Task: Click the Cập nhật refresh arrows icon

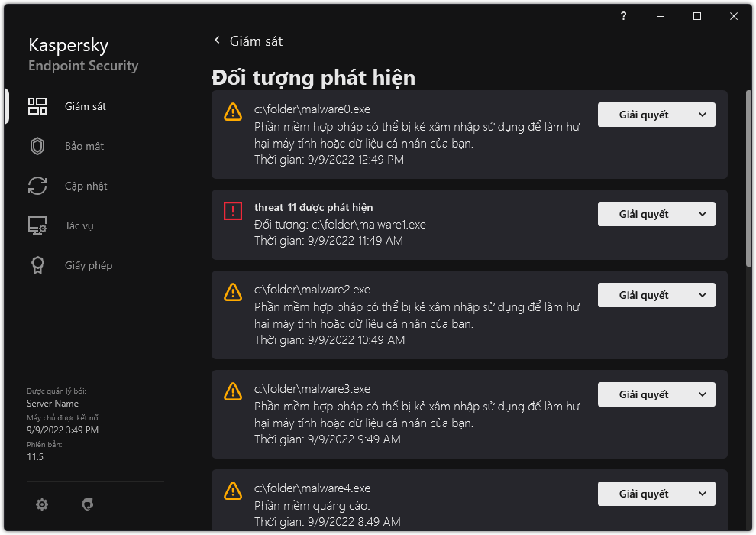Action: click(37, 186)
